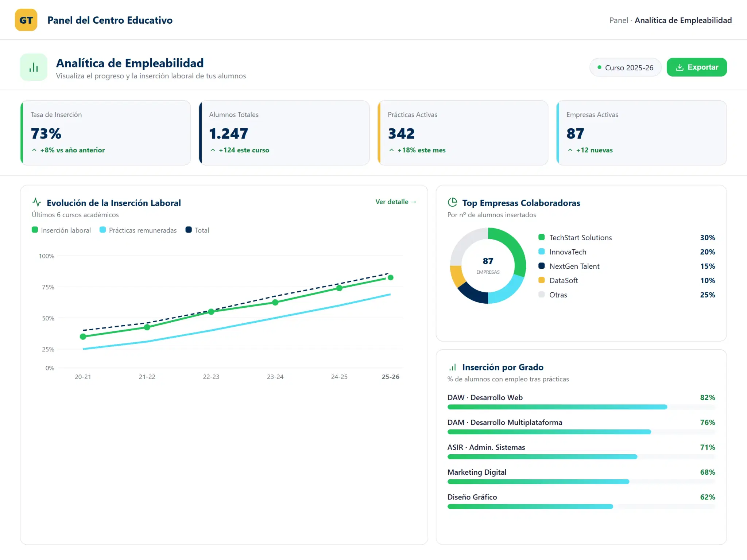747x560 pixels.
Task: Click the up arrow in Empresas Activas card
Action: [570, 150]
